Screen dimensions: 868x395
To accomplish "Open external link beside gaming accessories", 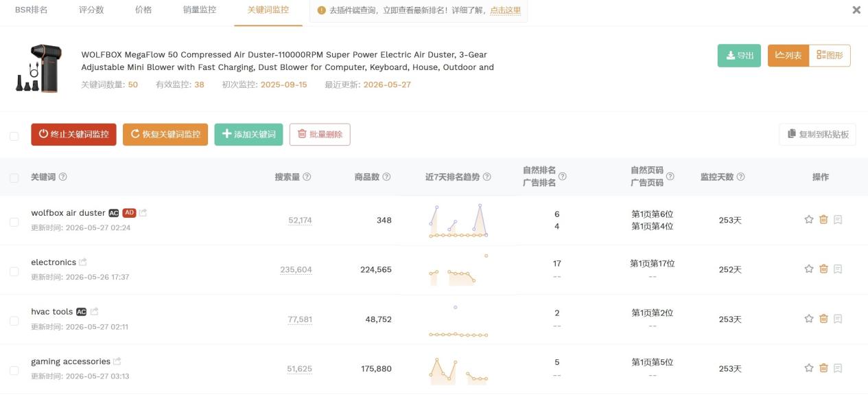I will (x=117, y=361).
